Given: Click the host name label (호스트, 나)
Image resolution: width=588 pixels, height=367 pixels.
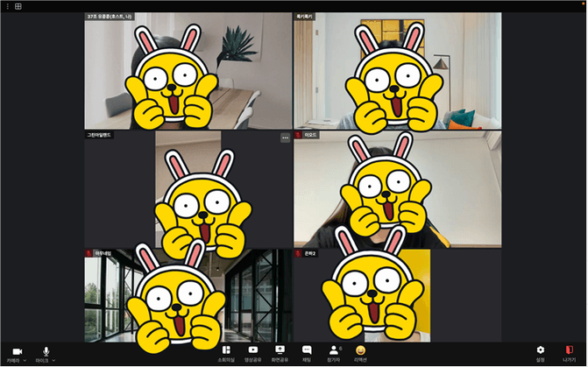Looking at the screenshot, I should pyautogui.click(x=110, y=17).
